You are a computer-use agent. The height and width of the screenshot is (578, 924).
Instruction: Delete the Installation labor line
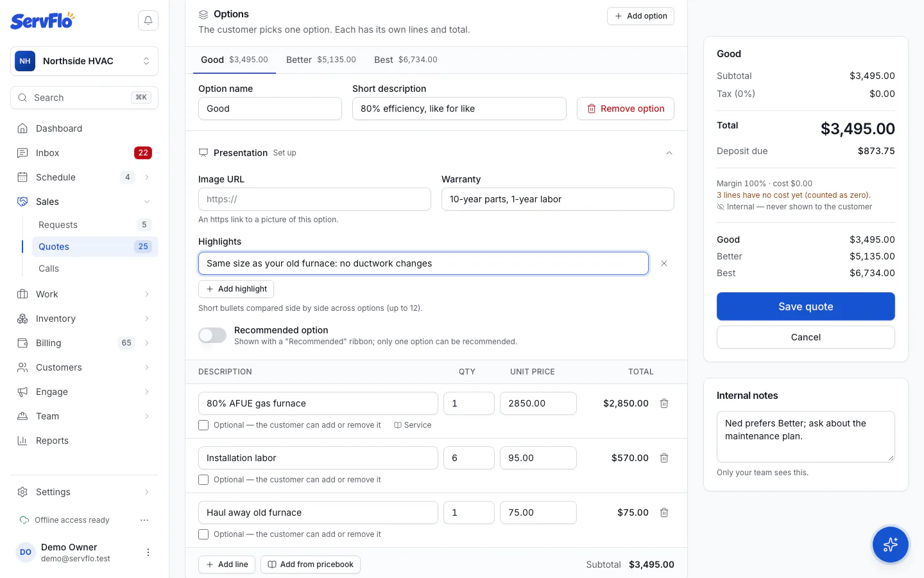(x=664, y=458)
